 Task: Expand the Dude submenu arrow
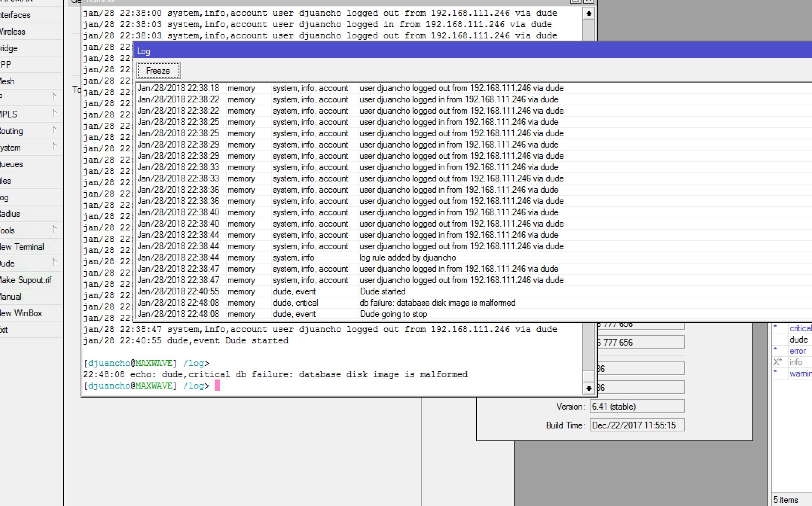(54, 262)
